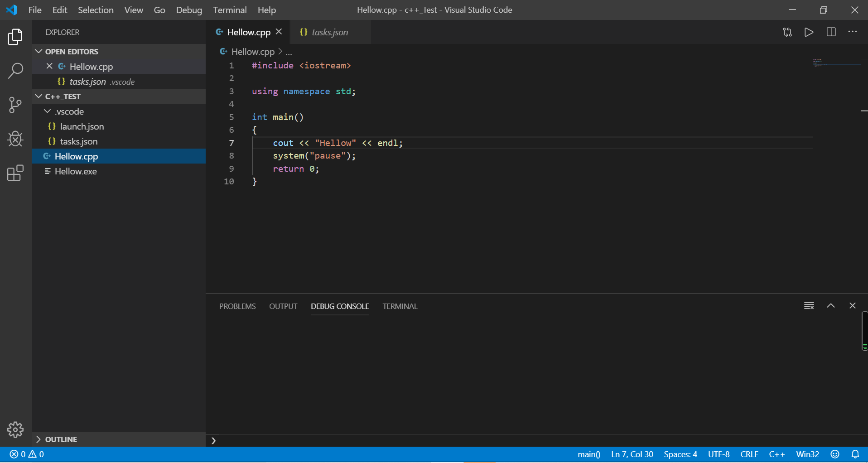Go to line via Ln 7, Col 30
The height and width of the screenshot is (463, 868).
point(632,454)
